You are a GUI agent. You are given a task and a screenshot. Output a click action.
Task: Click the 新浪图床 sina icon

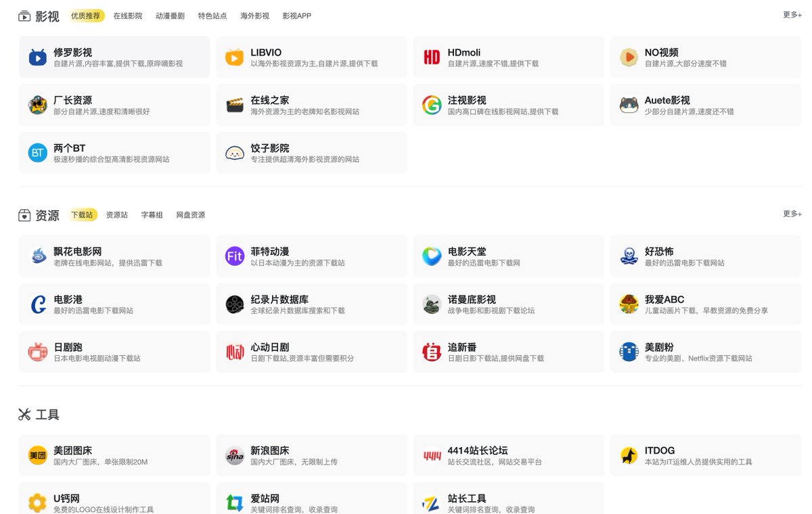(x=234, y=455)
